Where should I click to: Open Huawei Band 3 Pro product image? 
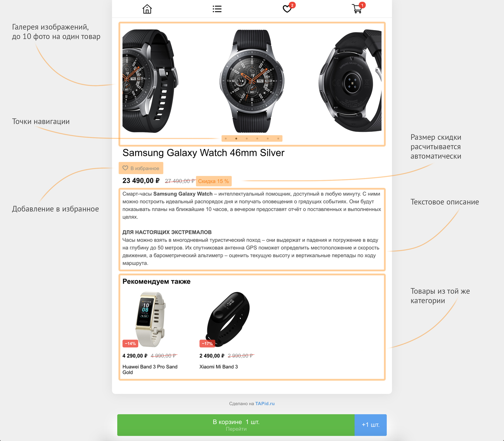coord(150,319)
